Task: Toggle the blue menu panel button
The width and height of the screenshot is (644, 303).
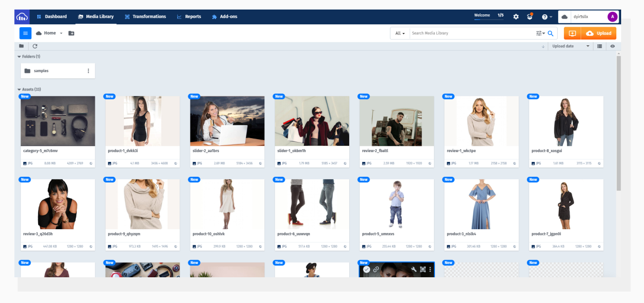Action: coord(25,33)
